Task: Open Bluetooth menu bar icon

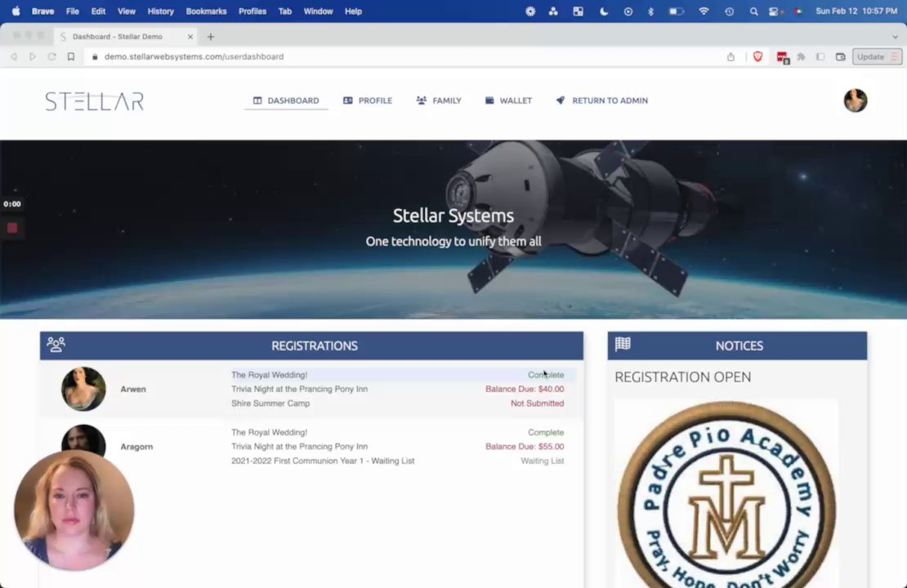Action: pos(650,11)
